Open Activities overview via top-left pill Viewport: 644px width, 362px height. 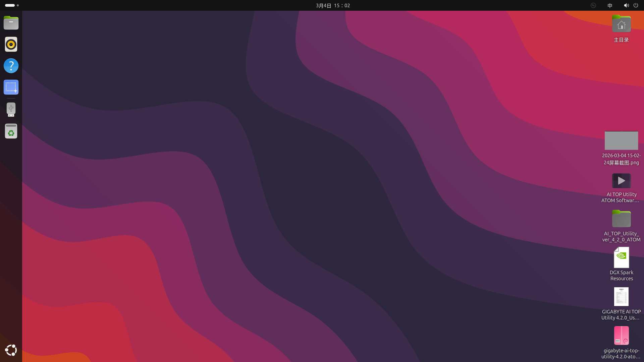pos(10,5)
